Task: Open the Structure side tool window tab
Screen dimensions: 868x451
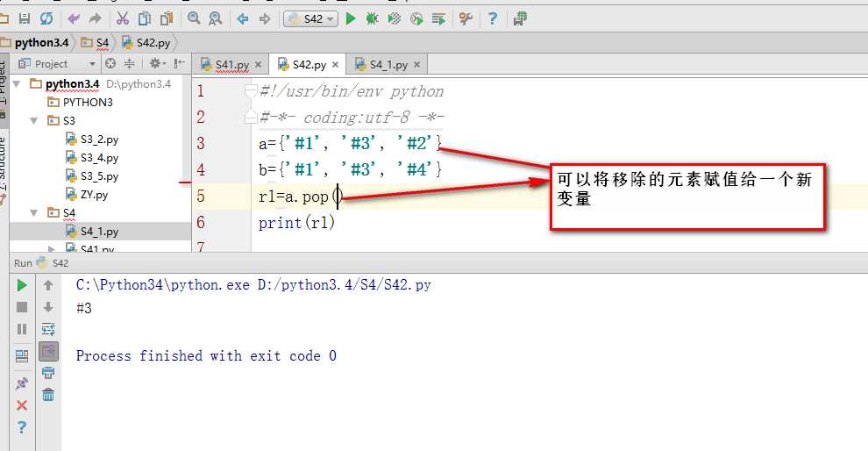Action: [x=4, y=172]
